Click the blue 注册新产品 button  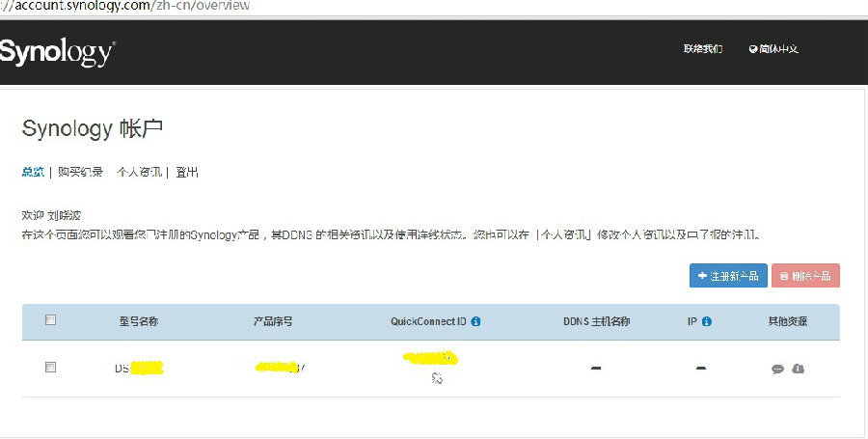728,275
